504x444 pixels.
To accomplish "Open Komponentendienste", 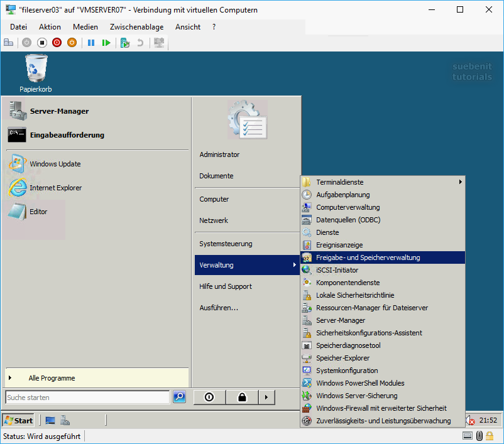I will 383,283.
